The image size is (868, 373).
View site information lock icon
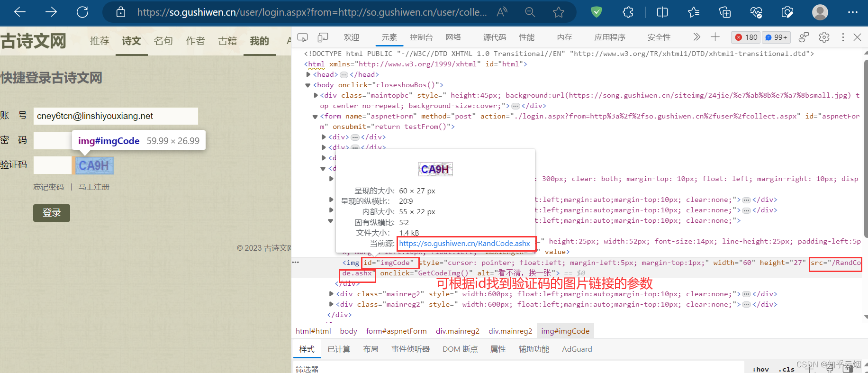click(121, 12)
